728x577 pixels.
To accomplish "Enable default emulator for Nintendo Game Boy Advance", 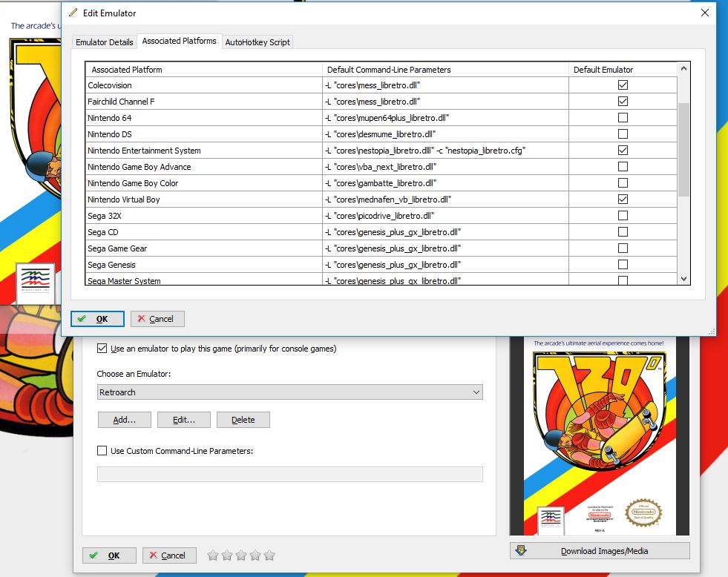I will click(623, 166).
